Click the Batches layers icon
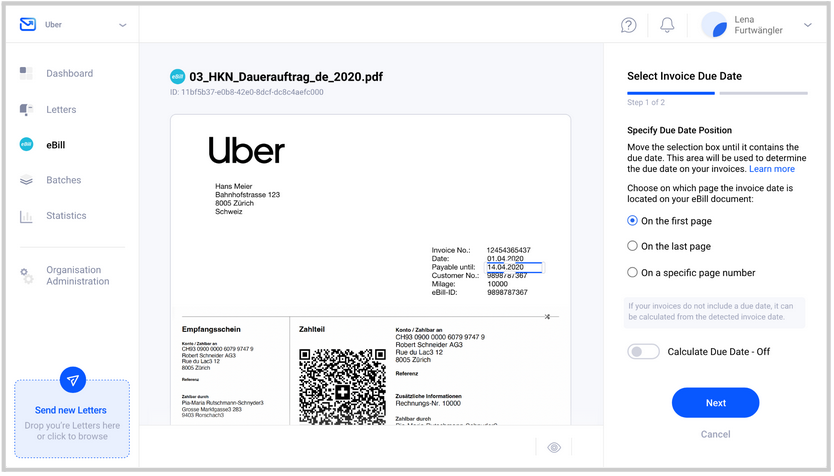 click(x=26, y=180)
